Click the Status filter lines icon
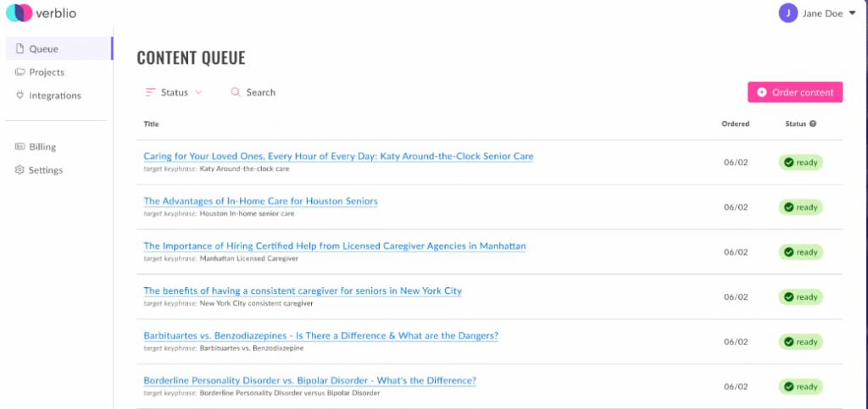The image size is (868, 409). [150, 92]
